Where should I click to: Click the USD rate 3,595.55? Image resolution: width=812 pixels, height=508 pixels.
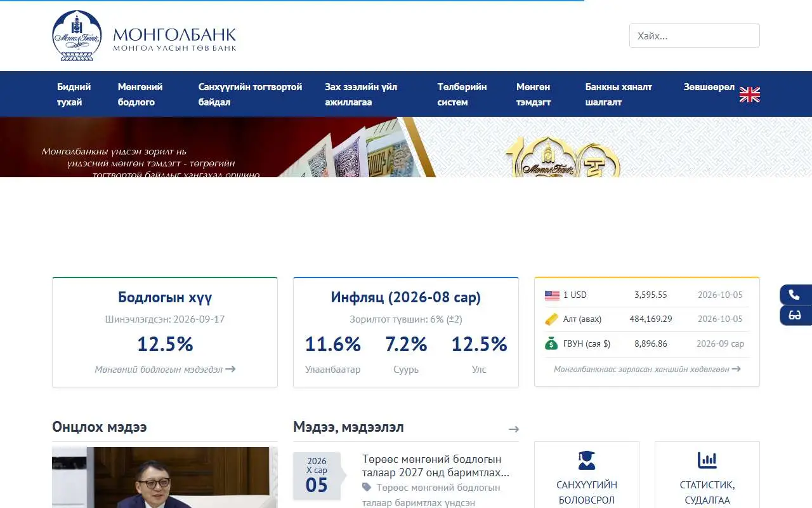[x=651, y=295]
